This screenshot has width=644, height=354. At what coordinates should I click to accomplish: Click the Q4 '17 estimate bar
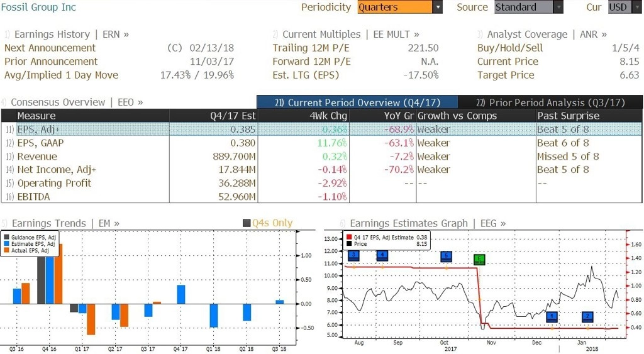[x=180, y=294]
